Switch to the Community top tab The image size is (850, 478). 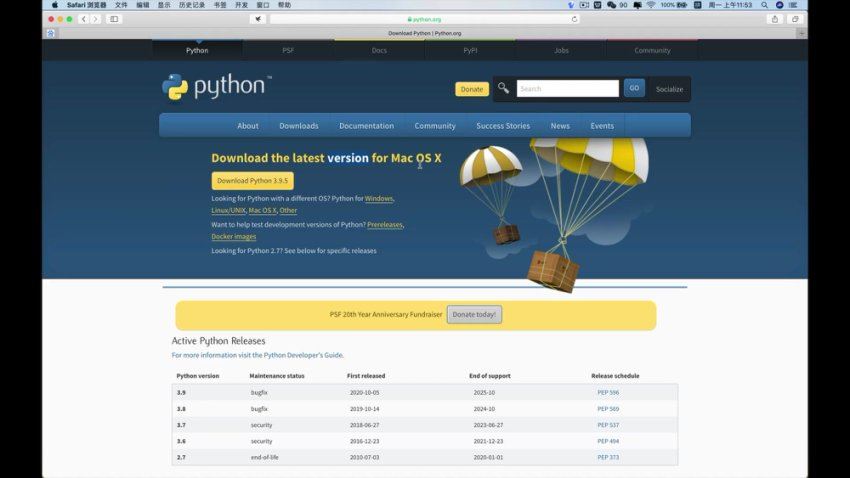(x=652, y=50)
